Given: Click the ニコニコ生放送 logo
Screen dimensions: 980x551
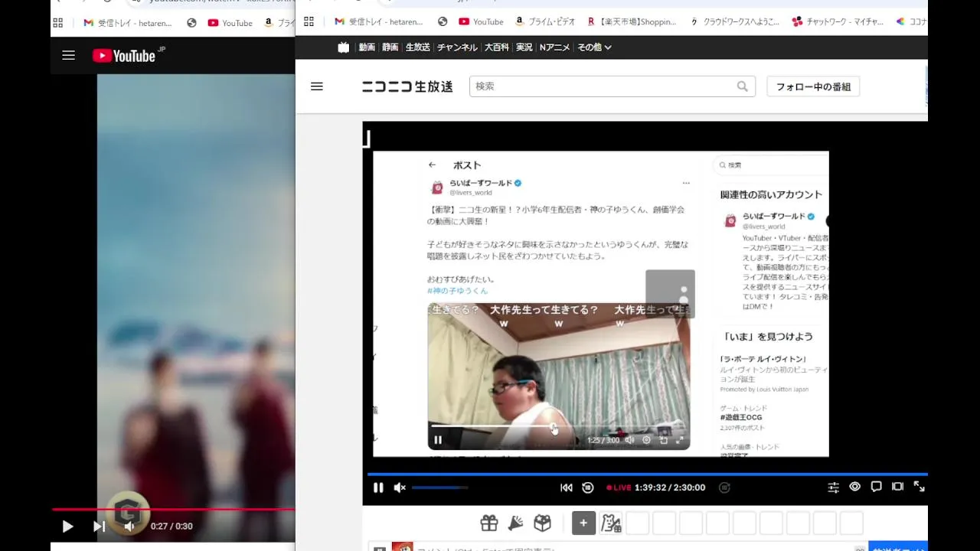Looking at the screenshot, I should pyautogui.click(x=407, y=86).
